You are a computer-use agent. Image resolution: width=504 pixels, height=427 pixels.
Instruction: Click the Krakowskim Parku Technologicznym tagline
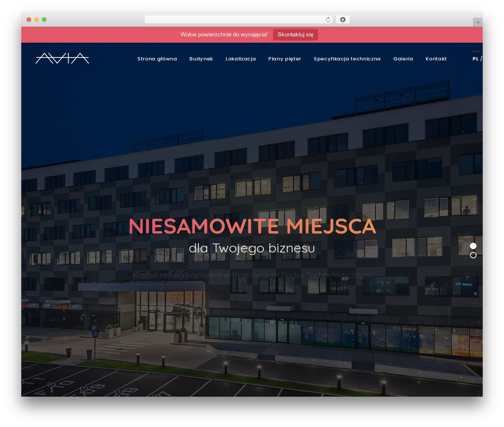pos(252,275)
